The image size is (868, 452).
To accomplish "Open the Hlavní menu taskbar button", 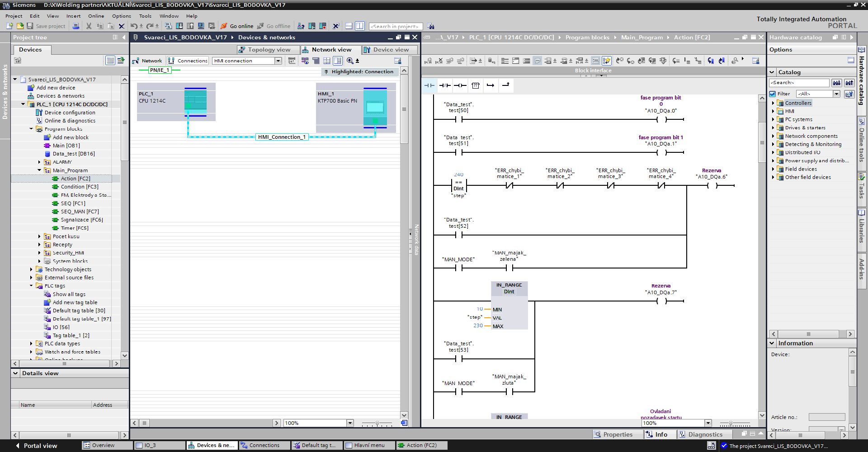I will [x=369, y=445].
